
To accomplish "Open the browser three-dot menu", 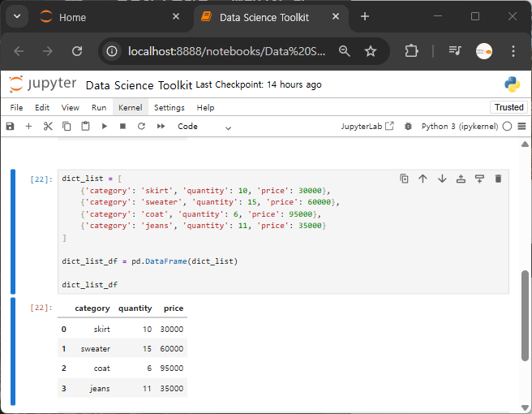I will coord(513,51).
